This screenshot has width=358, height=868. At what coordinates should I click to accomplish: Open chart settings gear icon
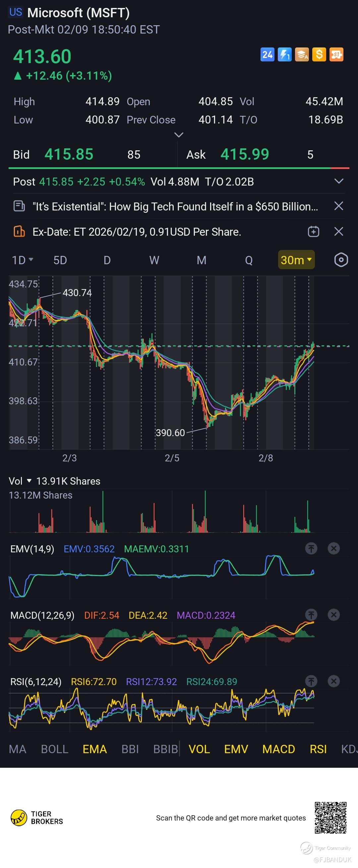(341, 260)
